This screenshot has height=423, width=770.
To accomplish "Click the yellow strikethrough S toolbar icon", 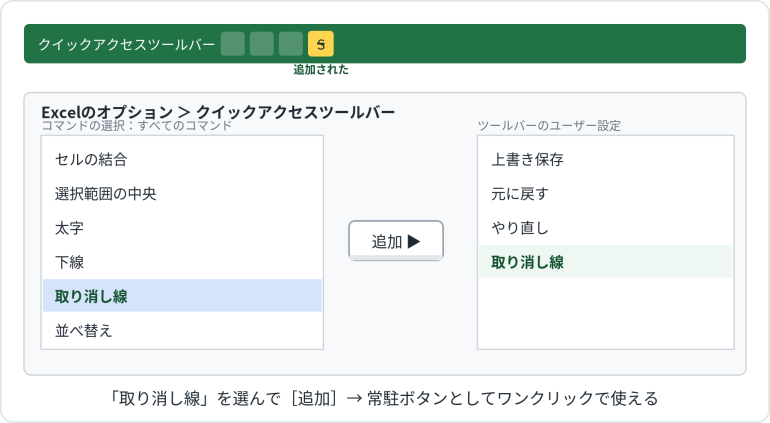I will [x=321, y=44].
